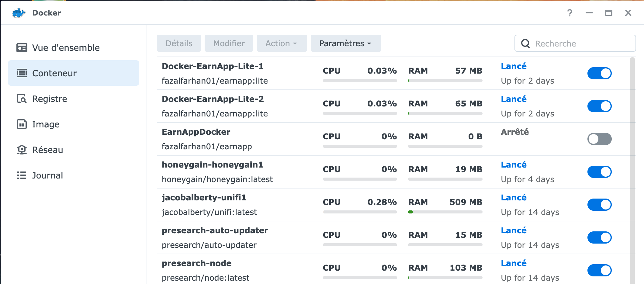Click image name honeygain/honeygain:latest
Image resolution: width=644 pixels, height=284 pixels.
point(217,179)
